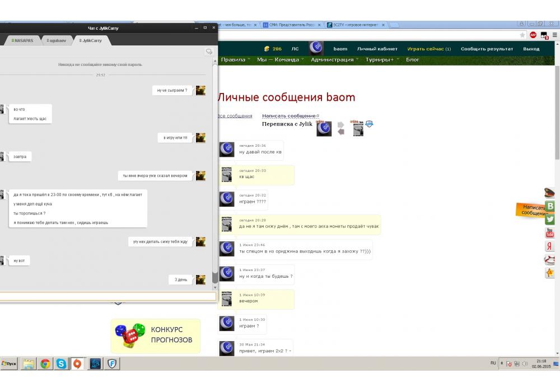Screen dimensions: 560x392
Task: Expand the Правила dropdown menu
Action: [x=234, y=60]
